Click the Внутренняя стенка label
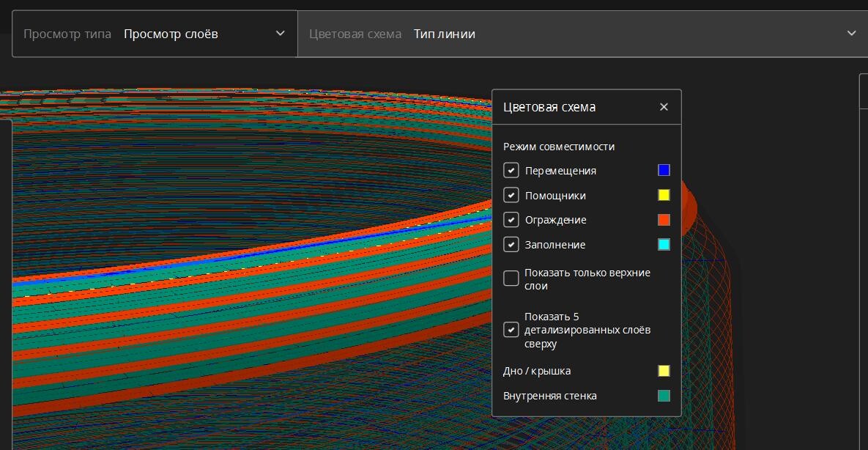The image size is (868, 450). point(550,396)
